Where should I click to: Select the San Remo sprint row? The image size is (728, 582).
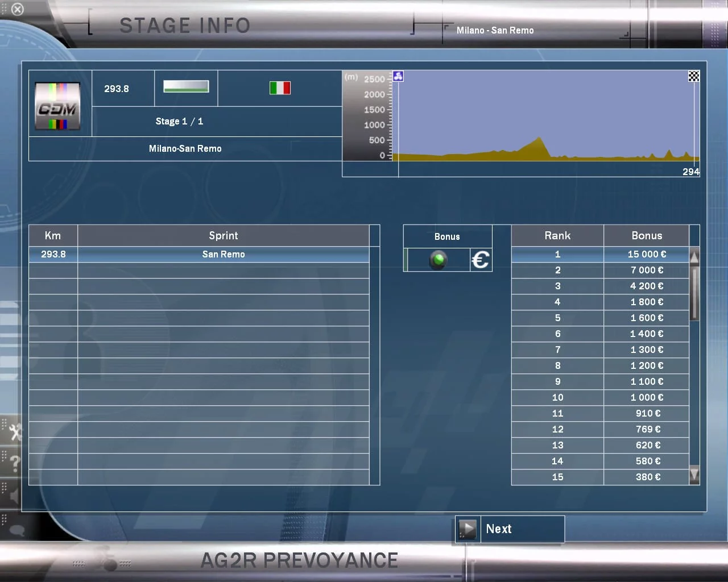199,254
